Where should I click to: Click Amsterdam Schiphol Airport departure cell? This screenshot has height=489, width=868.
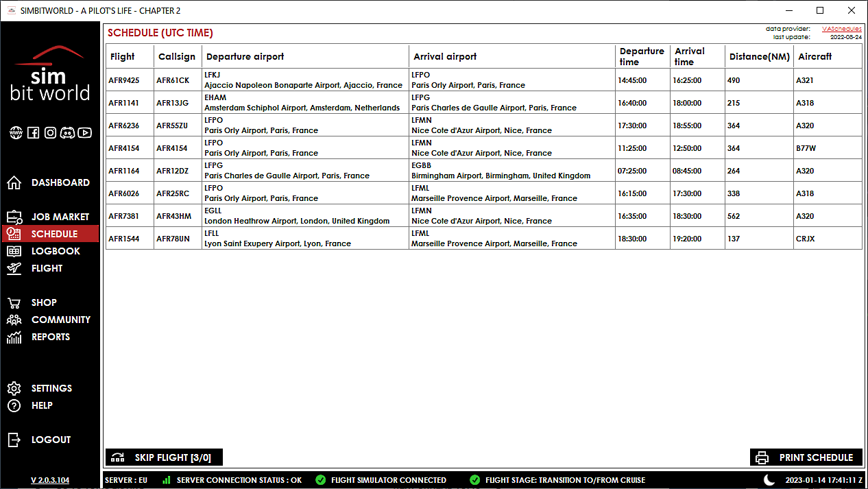click(305, 103)
